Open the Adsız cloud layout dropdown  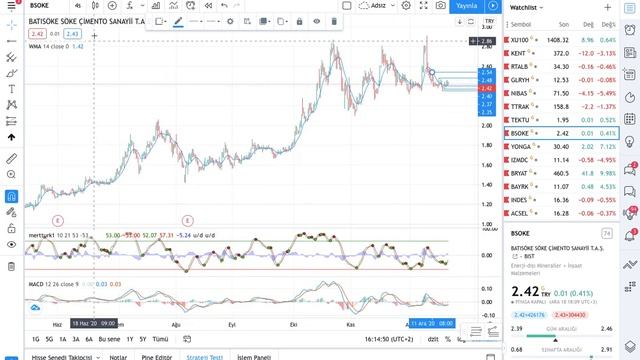377,6
